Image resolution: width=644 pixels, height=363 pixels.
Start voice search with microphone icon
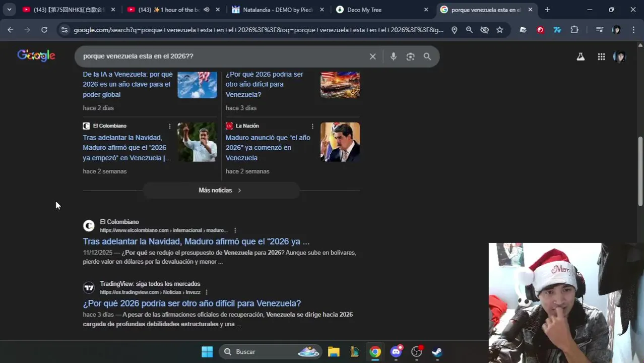(394, 56)
